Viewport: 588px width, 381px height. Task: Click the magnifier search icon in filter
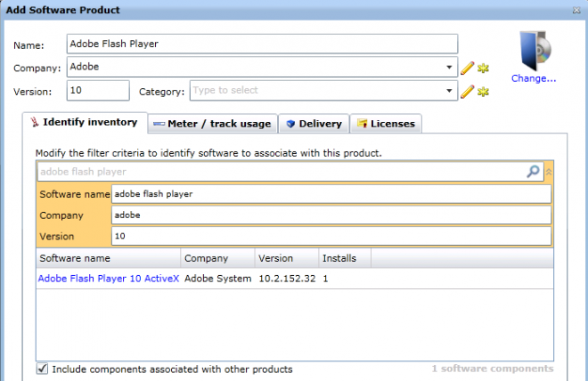(x=533, y=172)
